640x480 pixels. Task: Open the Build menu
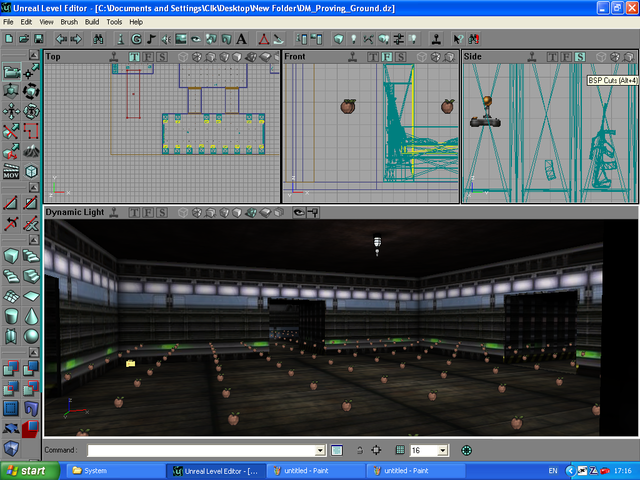[92, 21]
